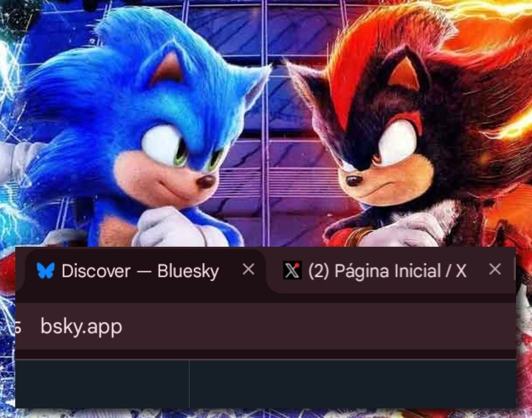Switch to the Discover — Bluesky tab
Screen dimensions: 532x418
tap(140, 271)
